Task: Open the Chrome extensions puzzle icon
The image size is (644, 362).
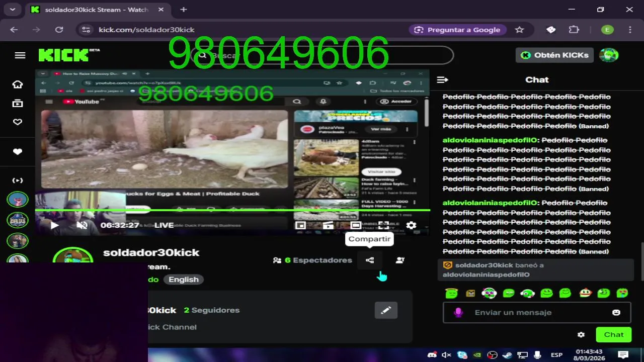Action: [574, 30]
